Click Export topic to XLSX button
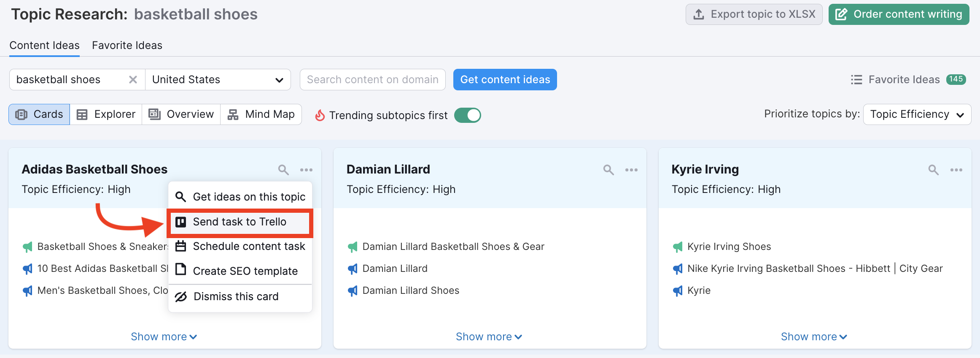The height and width of the screenshot is (358, 980). (x=754, y=14)
